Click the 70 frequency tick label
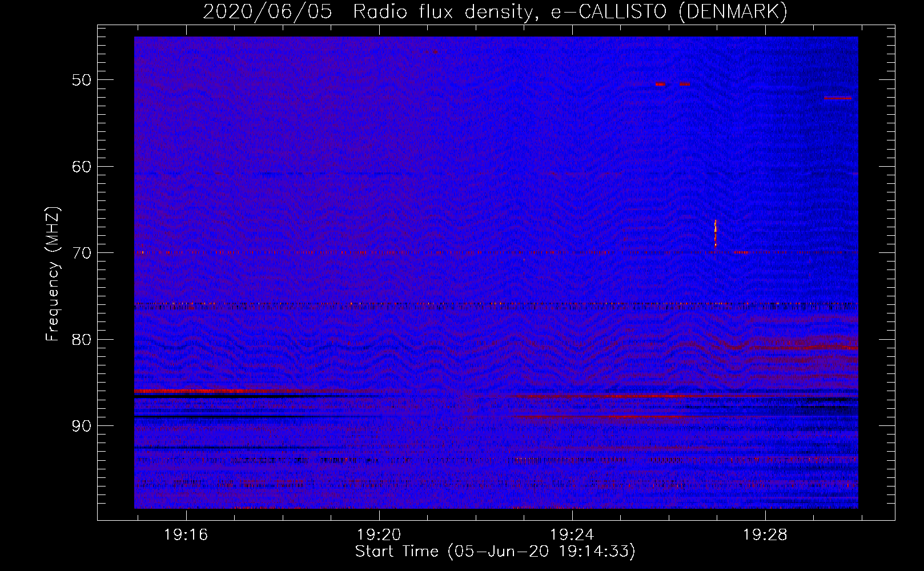This screenshot has height=571, width=924. [82, 253]
